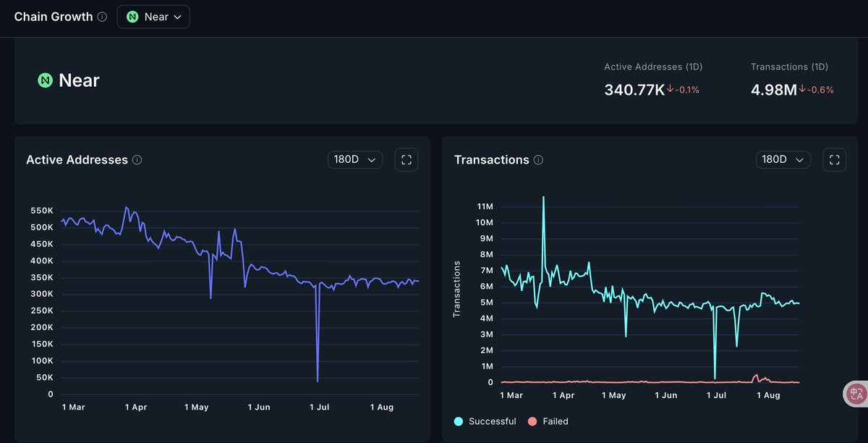Click 1 Aug on Active Addresses x-axis
Viewport: 868px width, 443px height.
point(381,408)
